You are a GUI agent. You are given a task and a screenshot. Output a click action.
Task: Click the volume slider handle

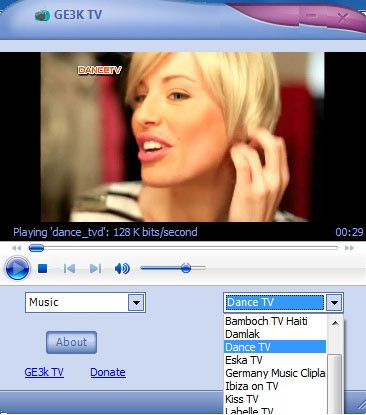(x=186, y=268)
